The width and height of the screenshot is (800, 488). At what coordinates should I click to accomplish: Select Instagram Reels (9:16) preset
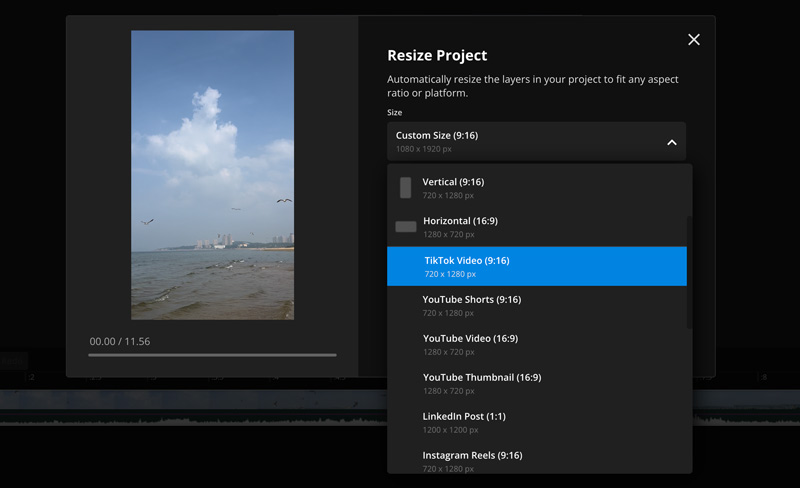pos(537,460)
